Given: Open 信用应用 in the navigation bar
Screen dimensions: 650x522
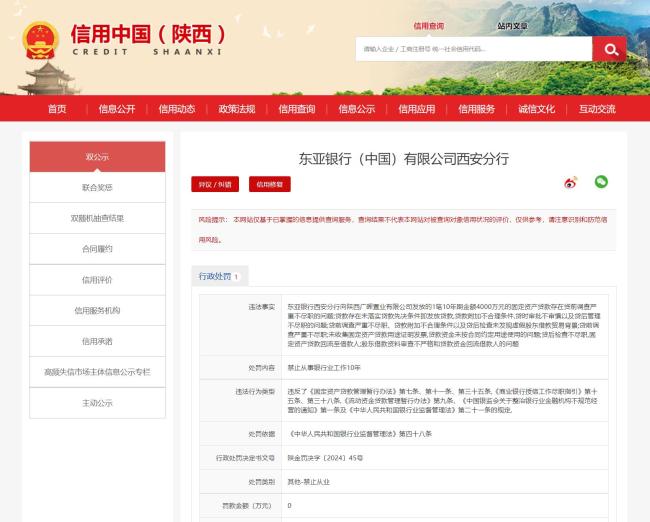Looking at the screenshot, I should point(417,109).
